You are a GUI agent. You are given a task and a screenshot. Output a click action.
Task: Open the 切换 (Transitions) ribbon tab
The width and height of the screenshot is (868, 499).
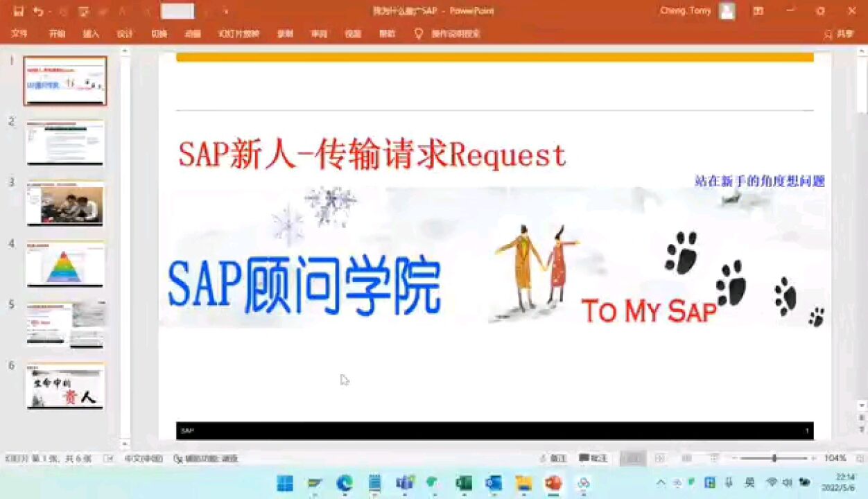[159, 33]
